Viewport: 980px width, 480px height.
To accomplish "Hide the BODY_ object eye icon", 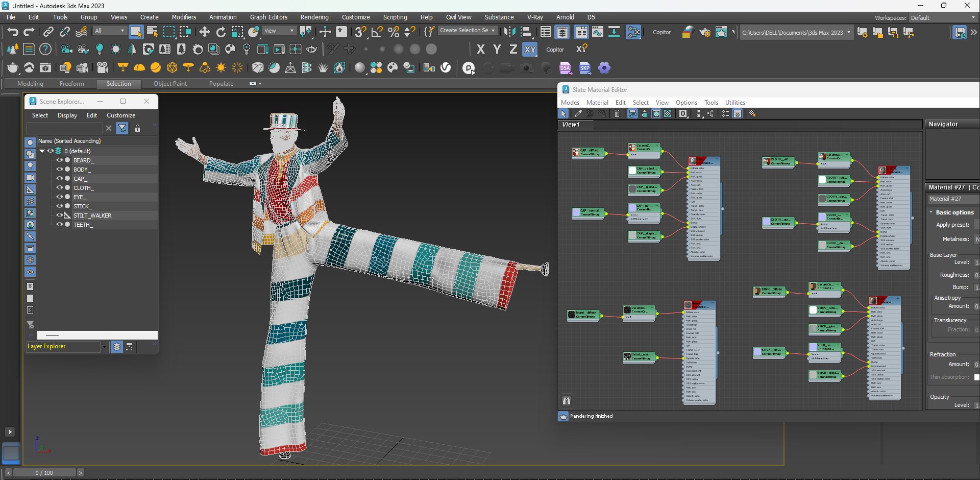I will coord(60,170).
